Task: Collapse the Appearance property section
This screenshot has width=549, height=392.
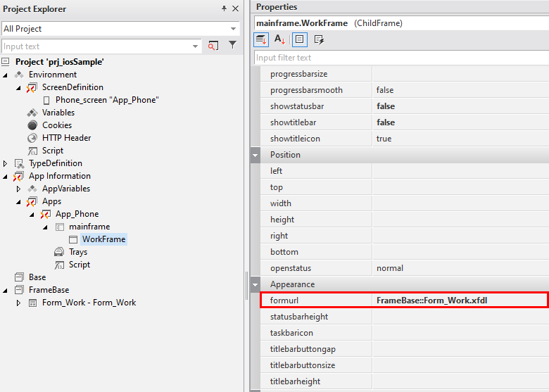Action: [255, 284]
